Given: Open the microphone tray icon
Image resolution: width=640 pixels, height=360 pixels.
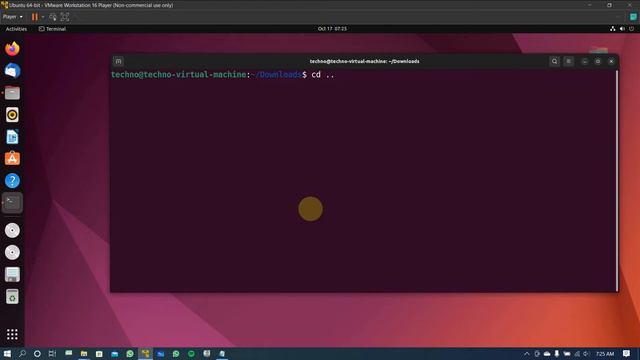Looking at the screenshot, I should tap(557, 354).
